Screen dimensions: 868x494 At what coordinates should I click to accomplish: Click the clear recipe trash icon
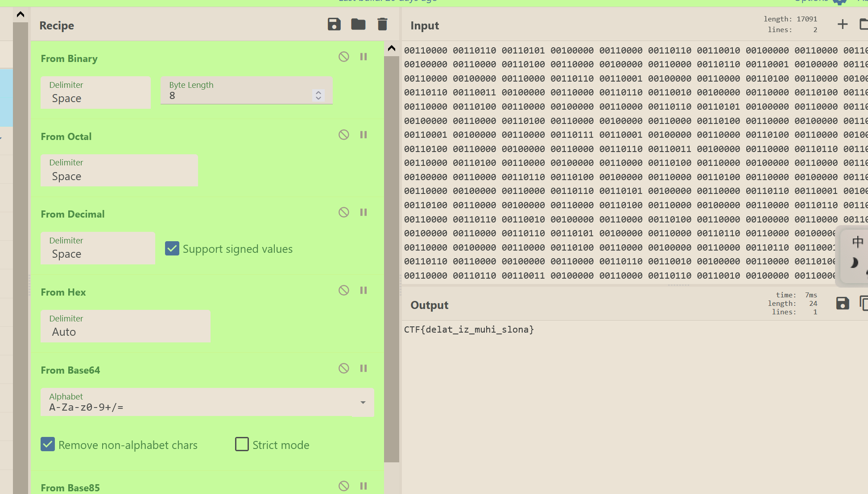[382, 25]
